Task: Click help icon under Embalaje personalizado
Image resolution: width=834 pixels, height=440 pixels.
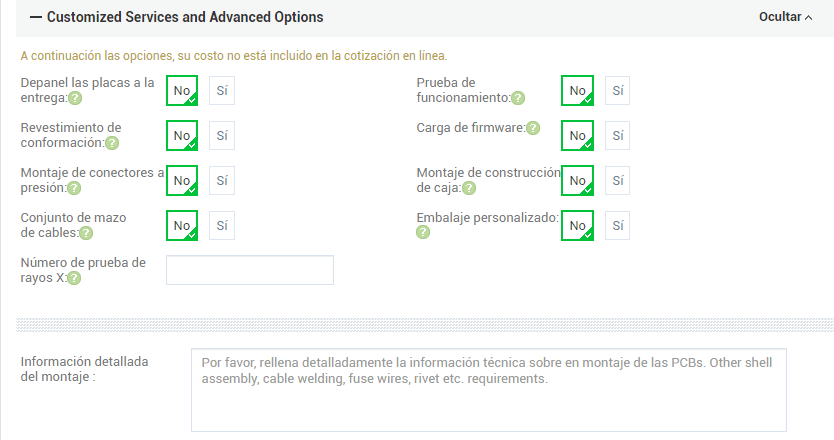Action: tap(423, 232)
